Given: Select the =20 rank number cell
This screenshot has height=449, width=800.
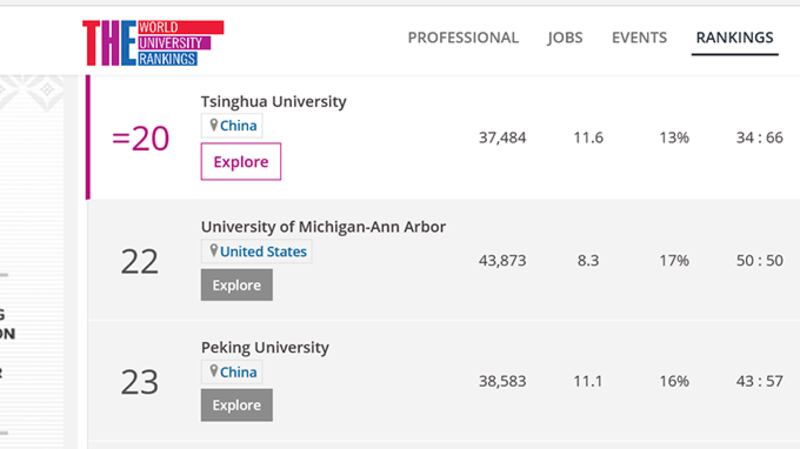Looking at the screenshot, I should 140,138.
